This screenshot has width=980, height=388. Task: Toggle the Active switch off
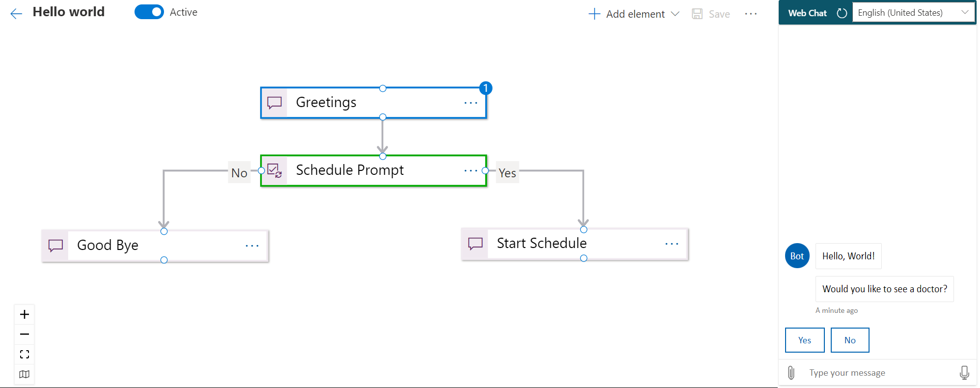click(149, 12)
